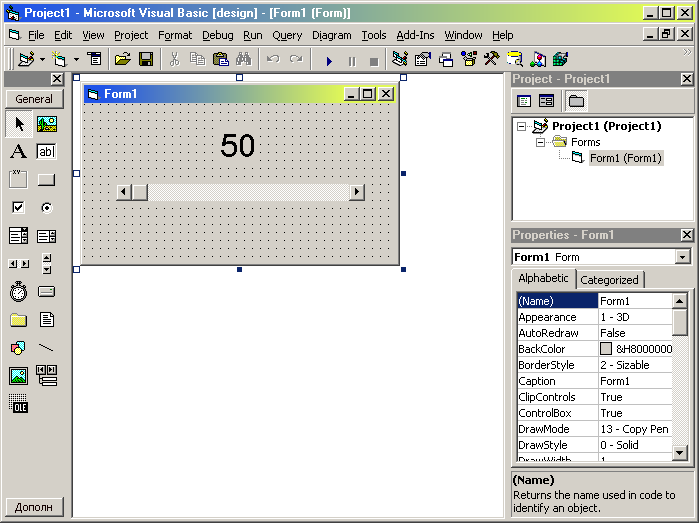Open the Project menu

coord(131,35)
